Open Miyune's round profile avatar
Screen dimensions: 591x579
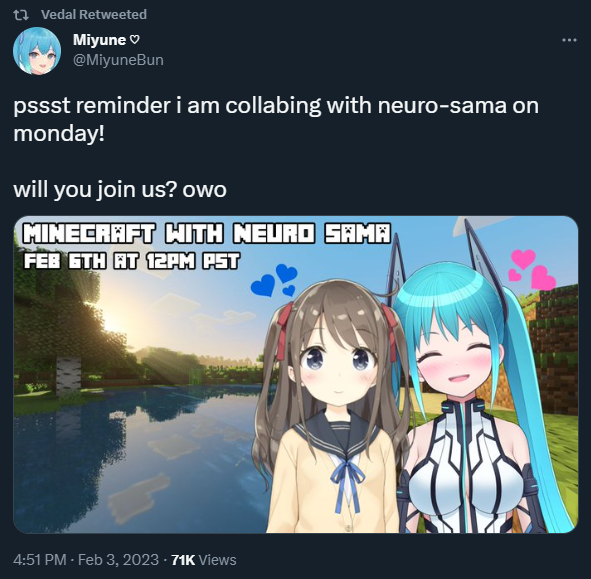(37, 51)
